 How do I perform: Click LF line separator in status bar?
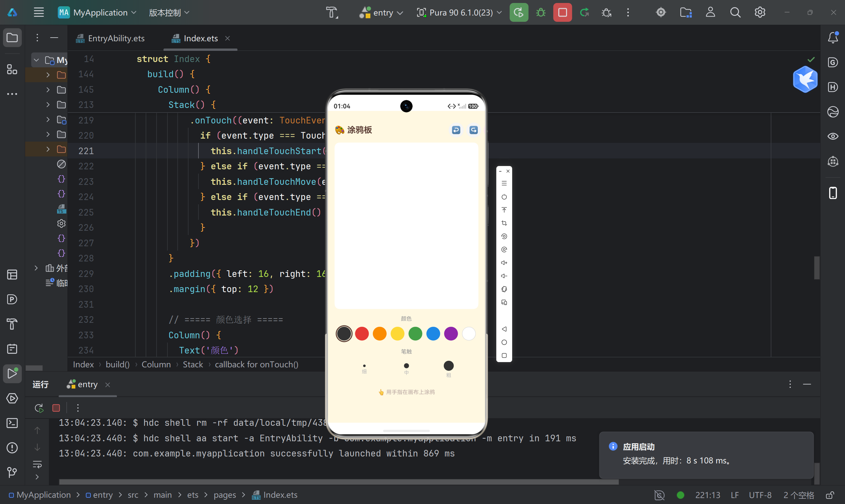735,495
